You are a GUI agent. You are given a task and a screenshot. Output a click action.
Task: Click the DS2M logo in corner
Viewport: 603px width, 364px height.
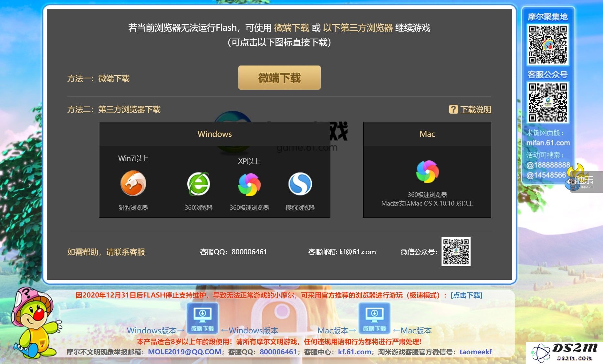pyautogui.click(x=565, y=352)
